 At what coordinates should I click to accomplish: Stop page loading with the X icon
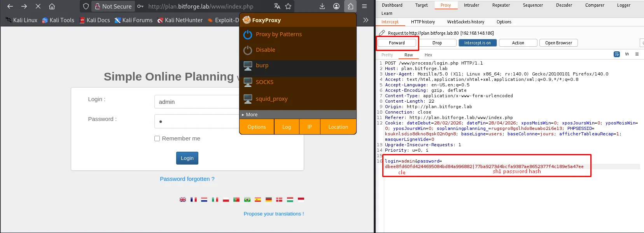pyautogui.click(x=38, y=6)
